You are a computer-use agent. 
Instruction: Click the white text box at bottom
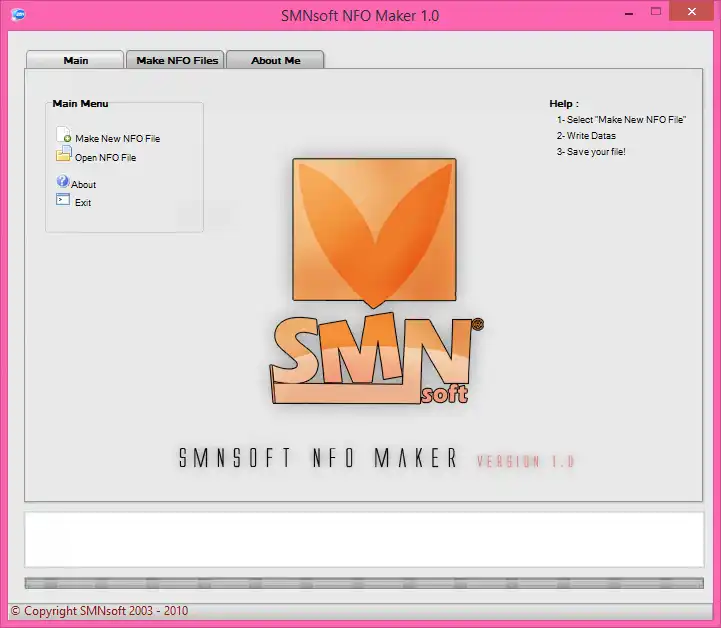pyautogui.click(x=364, y=539)
